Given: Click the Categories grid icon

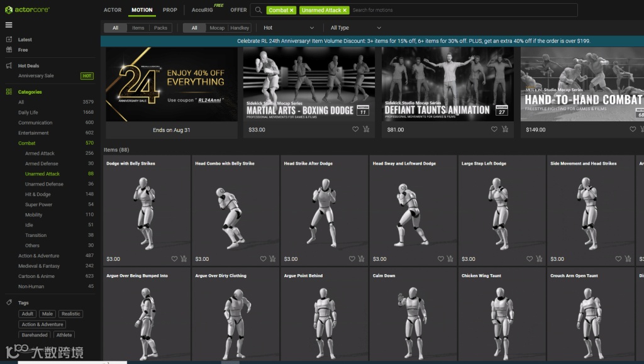Looking at the screenshot, I should (x=9, y=92).
